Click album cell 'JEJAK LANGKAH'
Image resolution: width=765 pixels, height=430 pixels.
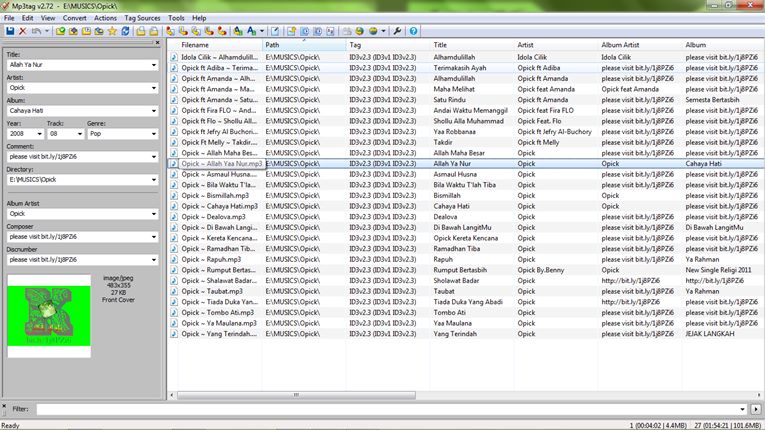[710, 334]
